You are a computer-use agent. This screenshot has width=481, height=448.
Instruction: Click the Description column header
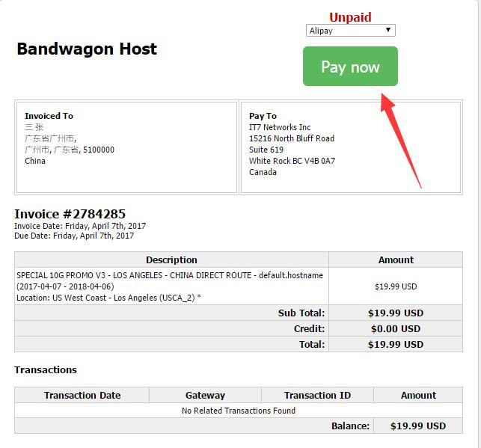171,260
